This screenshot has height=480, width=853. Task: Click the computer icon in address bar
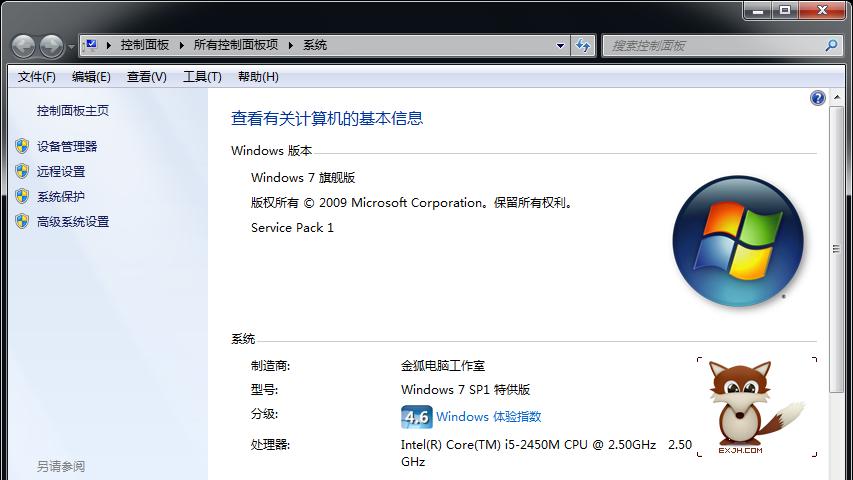click(x=91, y=45)
